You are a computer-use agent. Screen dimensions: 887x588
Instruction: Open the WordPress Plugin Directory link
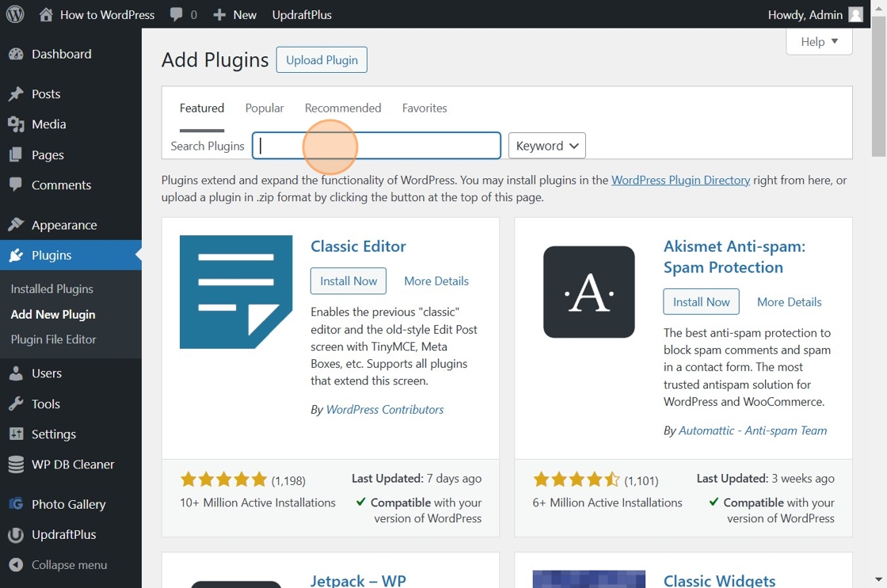[x=680, y=180]
